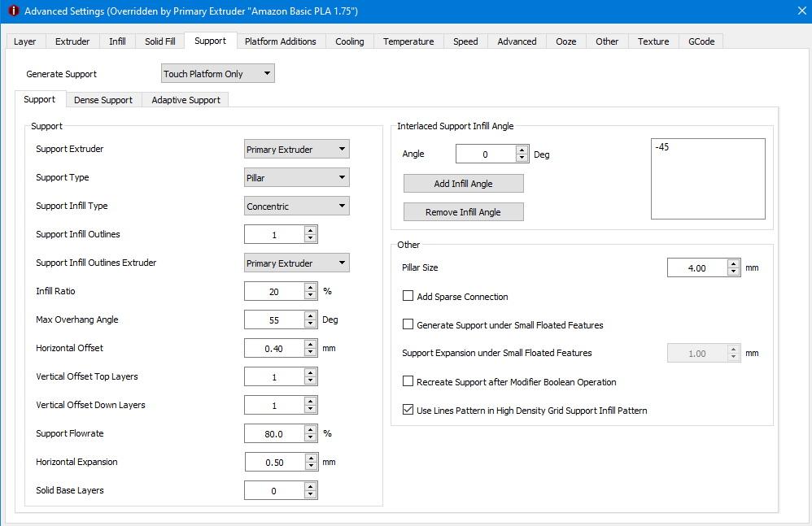
Task: Increase Pillar Size with up arrow
Action: [x=733, y=263]
